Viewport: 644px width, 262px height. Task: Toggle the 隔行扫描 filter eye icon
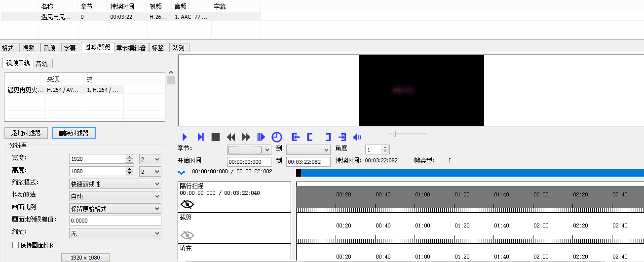tap(188, 204)
